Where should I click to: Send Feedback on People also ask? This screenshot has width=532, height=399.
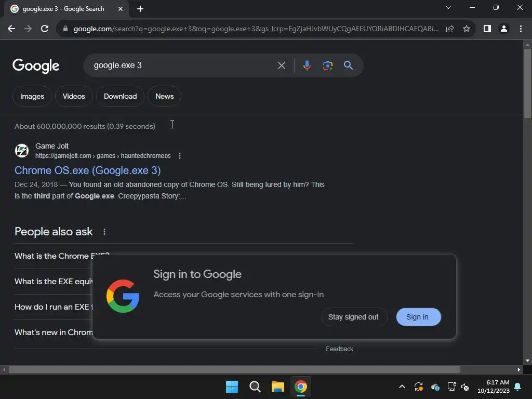(339, 349)
